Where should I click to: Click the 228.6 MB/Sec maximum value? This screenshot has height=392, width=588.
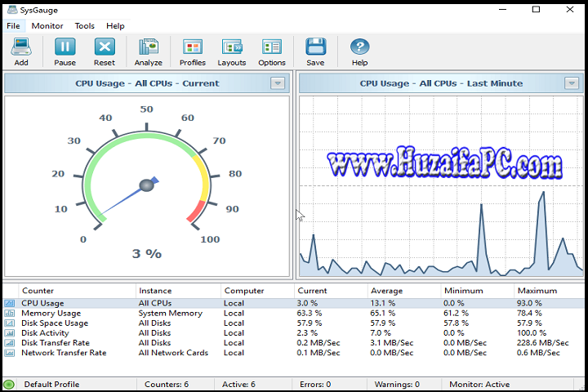pos(542,343)
